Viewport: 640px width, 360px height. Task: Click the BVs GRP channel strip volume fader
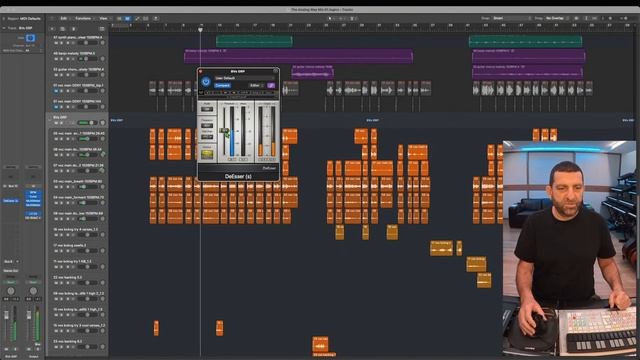click(x=6, y=316)
